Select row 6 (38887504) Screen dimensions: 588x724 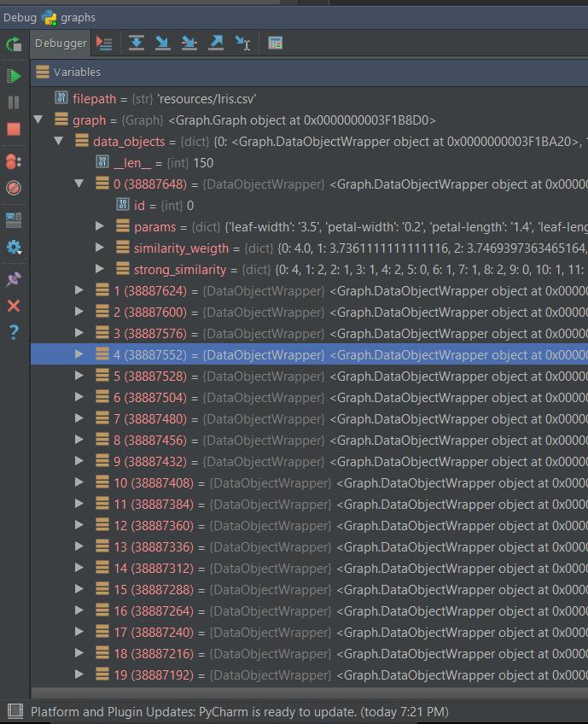[x=309, y=397]
